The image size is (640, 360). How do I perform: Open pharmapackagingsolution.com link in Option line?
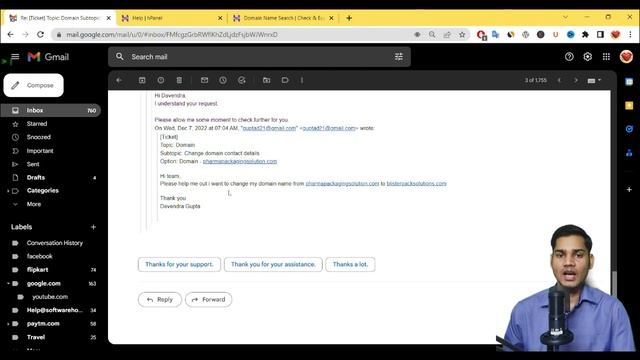point(240,162)
